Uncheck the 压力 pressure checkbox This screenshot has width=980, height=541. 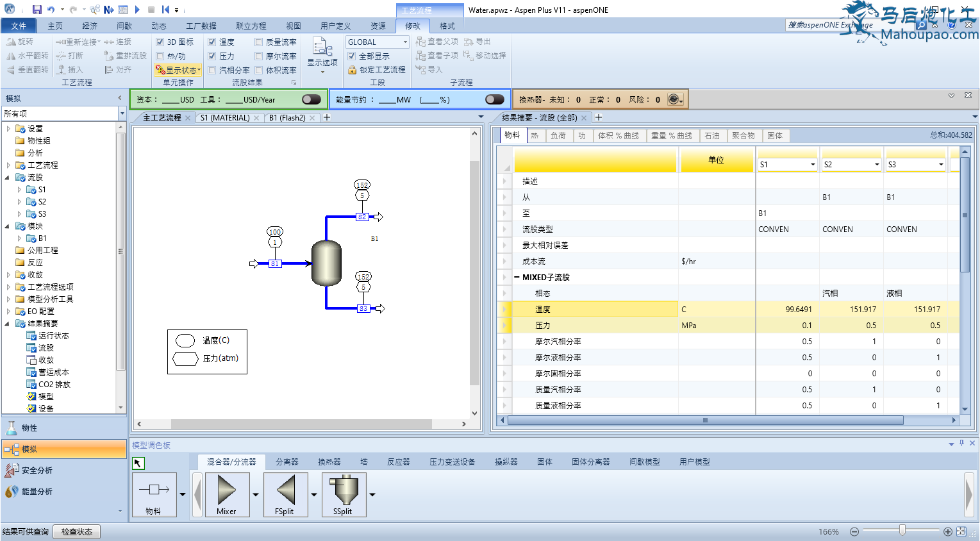point(212,56)
